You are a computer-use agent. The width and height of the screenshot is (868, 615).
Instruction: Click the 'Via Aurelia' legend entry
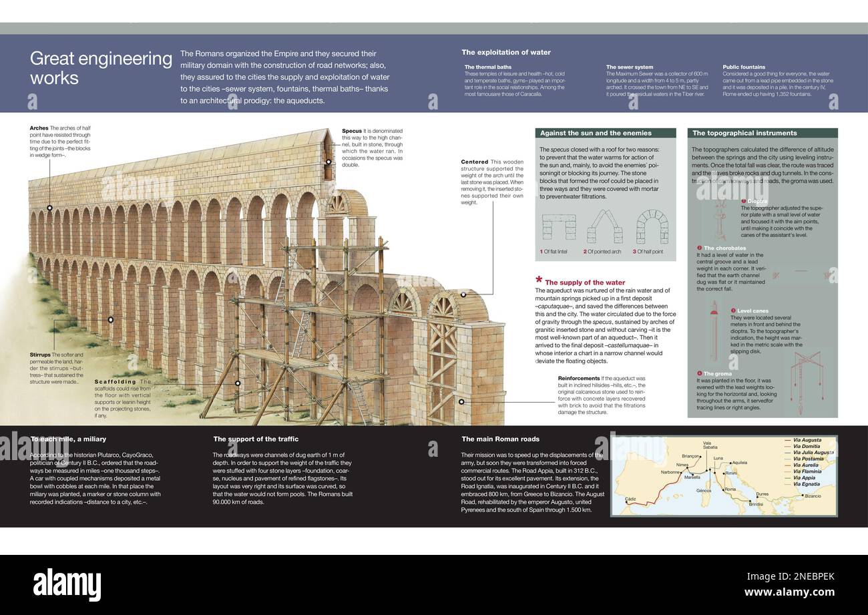tap(806, 465)
